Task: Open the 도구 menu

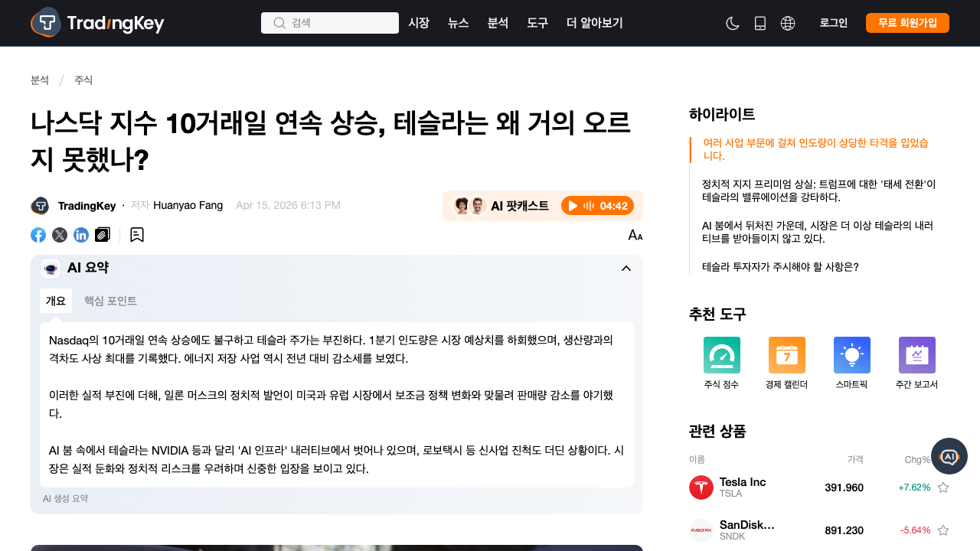Action: pos(537,23)
